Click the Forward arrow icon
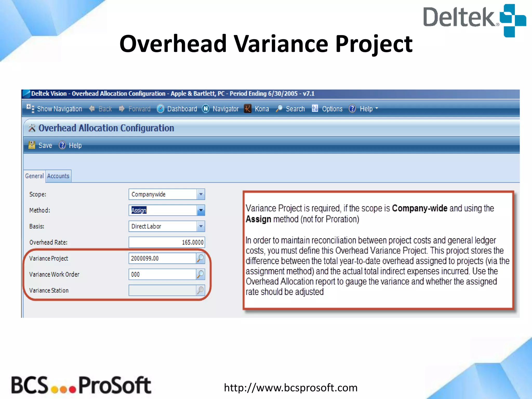Viewport: 532px width, 399px height. click(x=122, y=109)
